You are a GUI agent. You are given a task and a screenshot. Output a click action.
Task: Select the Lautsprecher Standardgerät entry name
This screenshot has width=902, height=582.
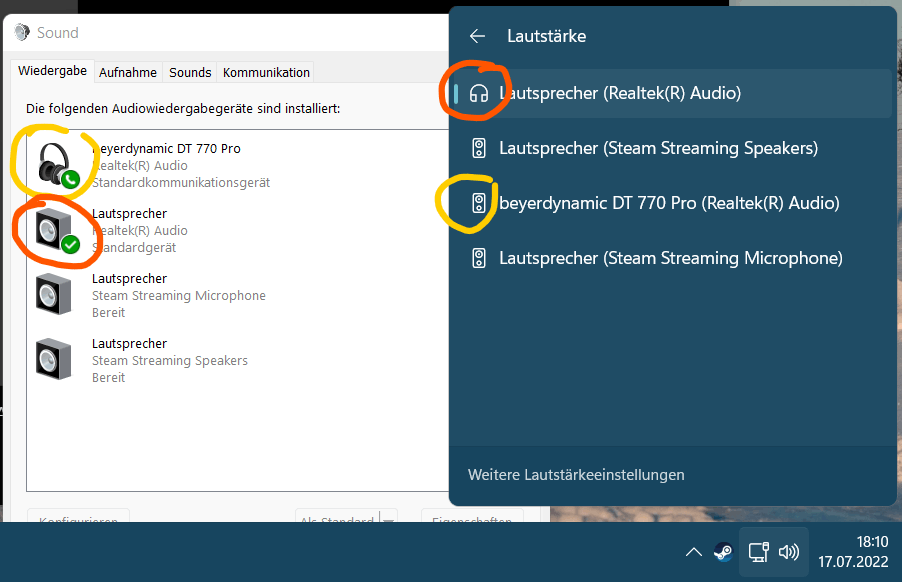coord(129,213)
